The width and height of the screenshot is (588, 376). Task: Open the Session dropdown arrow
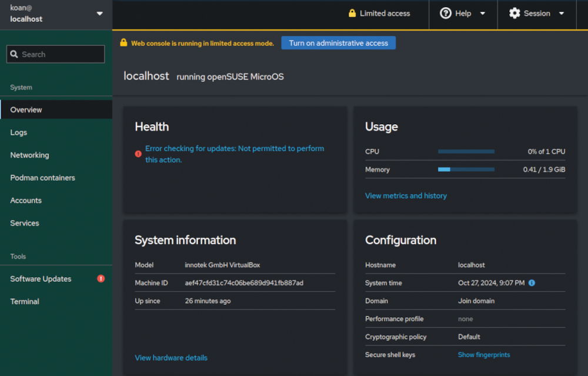click(561, 14)
